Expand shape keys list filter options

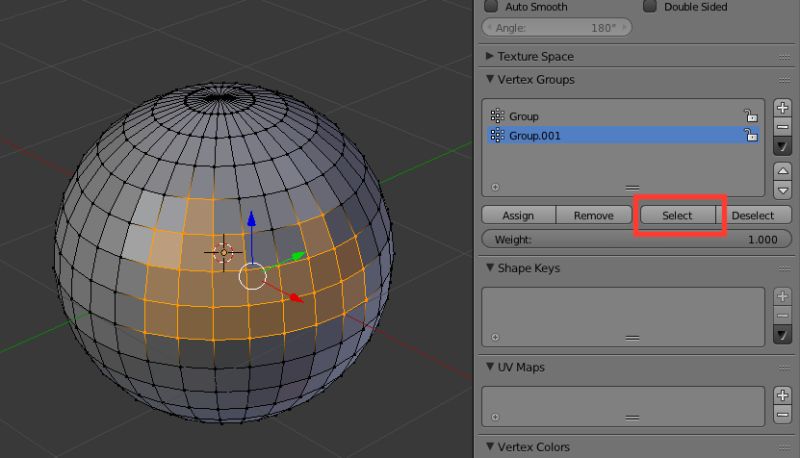[x=495, y=337]
